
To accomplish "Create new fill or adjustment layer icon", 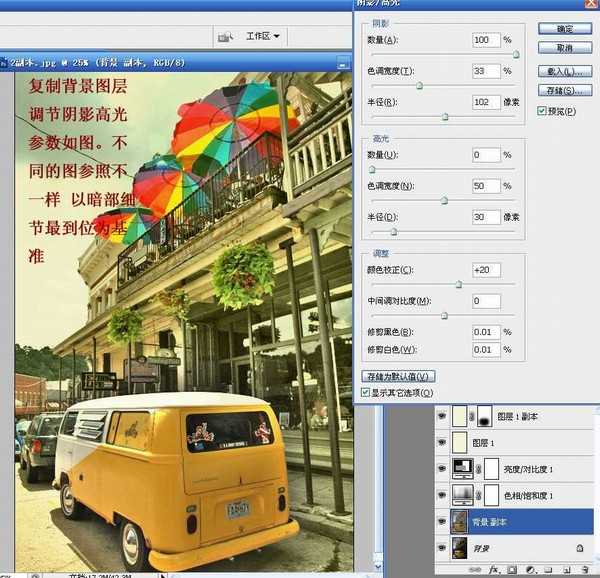I will point(529,571).
